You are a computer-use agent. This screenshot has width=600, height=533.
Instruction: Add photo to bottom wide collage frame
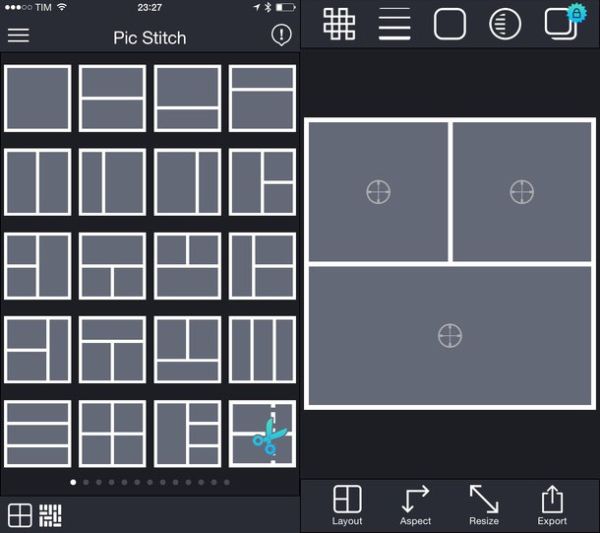click(450, 336)
